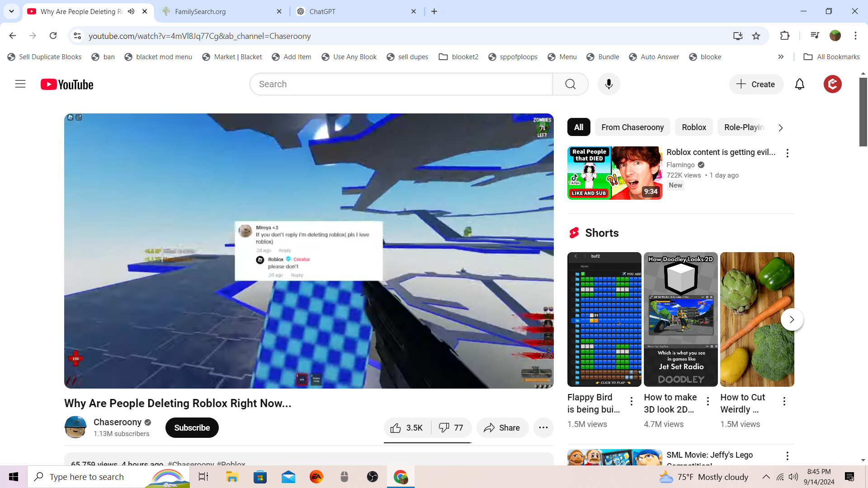Open YouTube notifications bell
This screenshot has width=868, height=488.
(x=799, y=84)
